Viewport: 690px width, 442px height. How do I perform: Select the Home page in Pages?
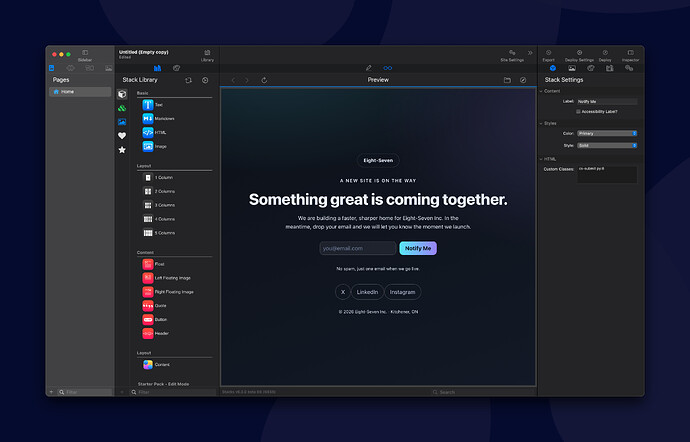tap(80, 92)
